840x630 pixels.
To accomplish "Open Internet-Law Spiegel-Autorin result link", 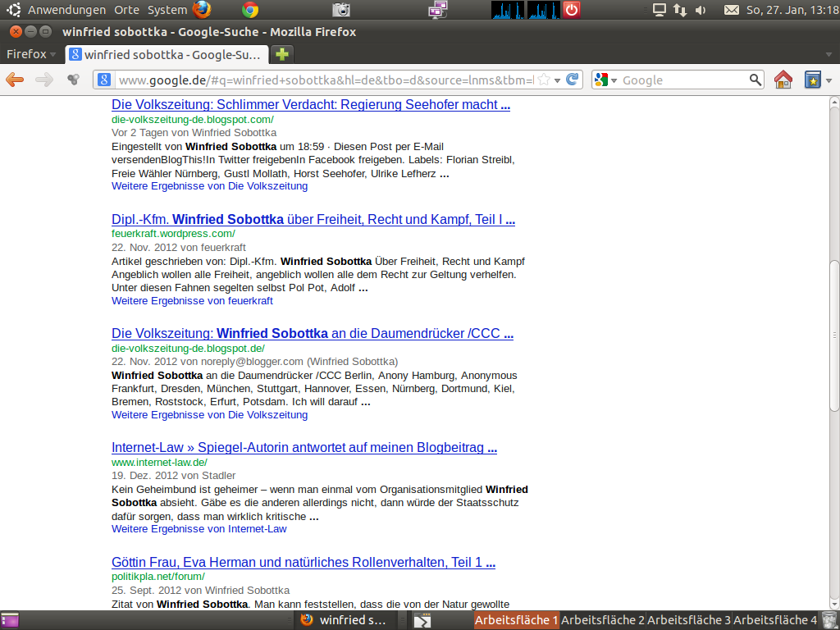I will (x=304, y=447).
